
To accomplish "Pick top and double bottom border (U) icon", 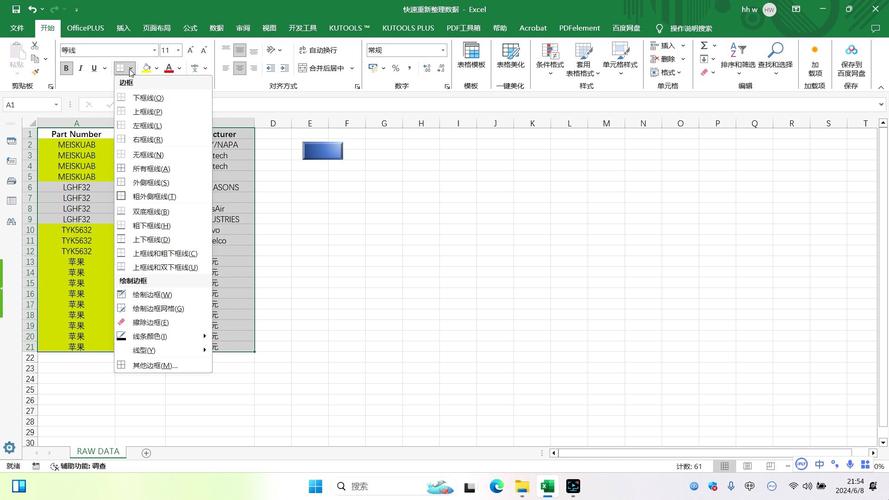I will pos(121,267).
